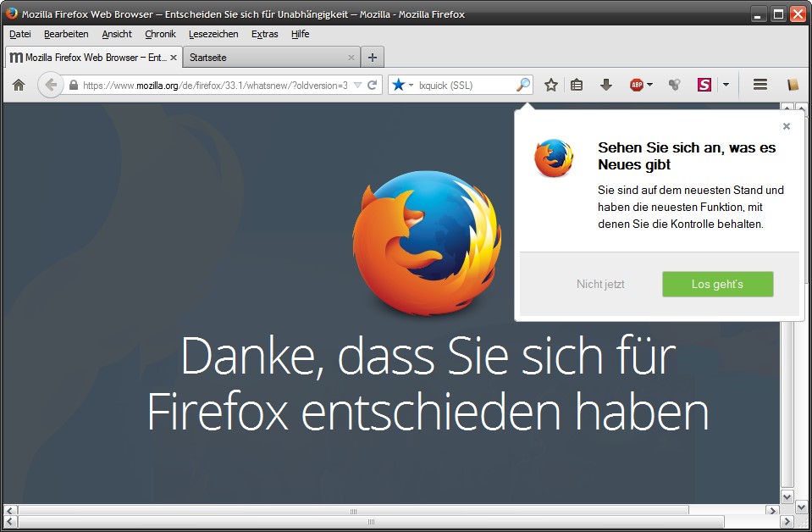Click the outer bottom scrollbar thumb

[371, 522]
